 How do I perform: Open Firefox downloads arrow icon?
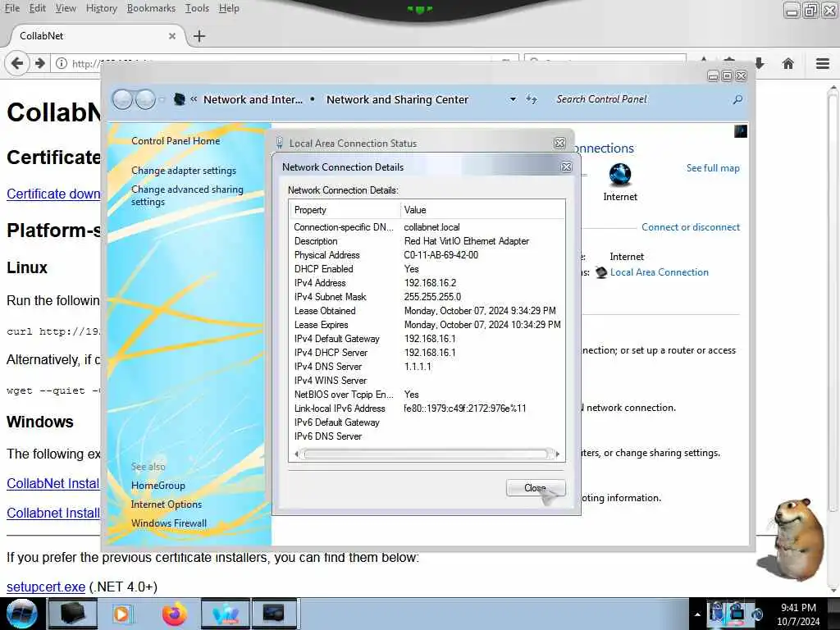[x=759, y=63]
